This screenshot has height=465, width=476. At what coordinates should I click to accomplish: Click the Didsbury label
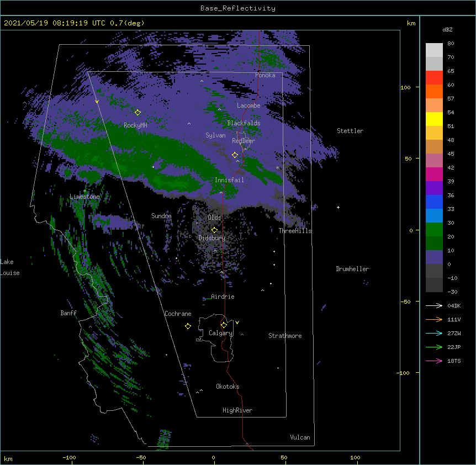click(x=212, y=238)
